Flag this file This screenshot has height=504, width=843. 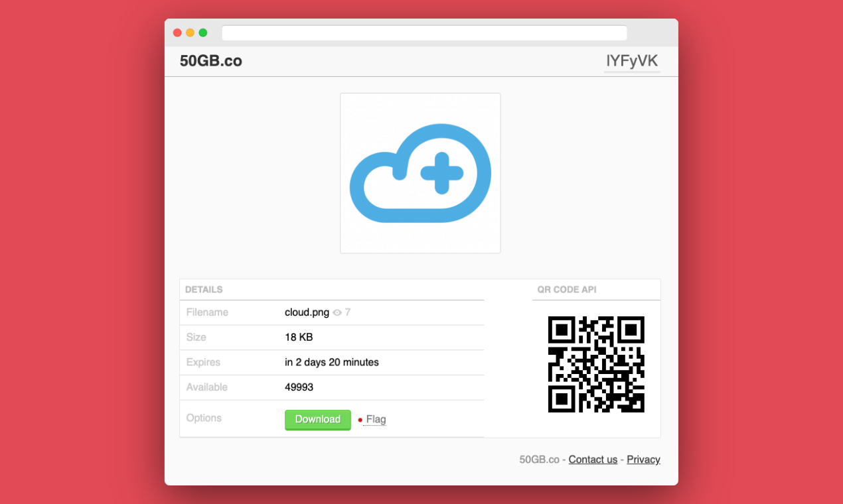(x=376, y=420)
